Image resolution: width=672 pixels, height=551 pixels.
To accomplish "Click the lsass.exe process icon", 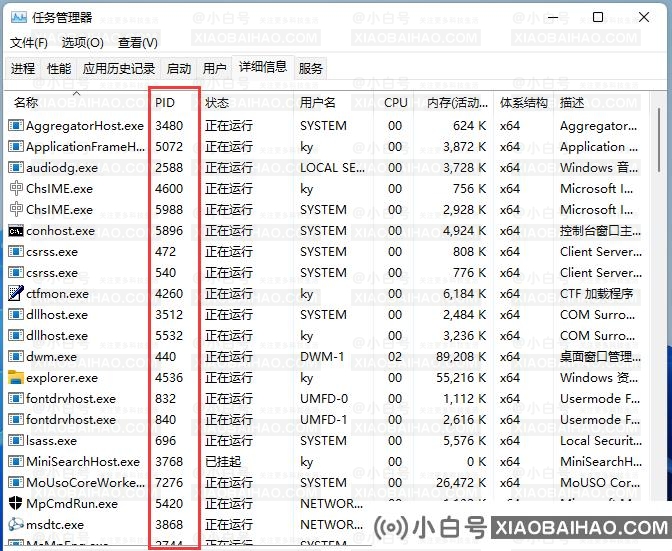I will click(x=16, y=440).
